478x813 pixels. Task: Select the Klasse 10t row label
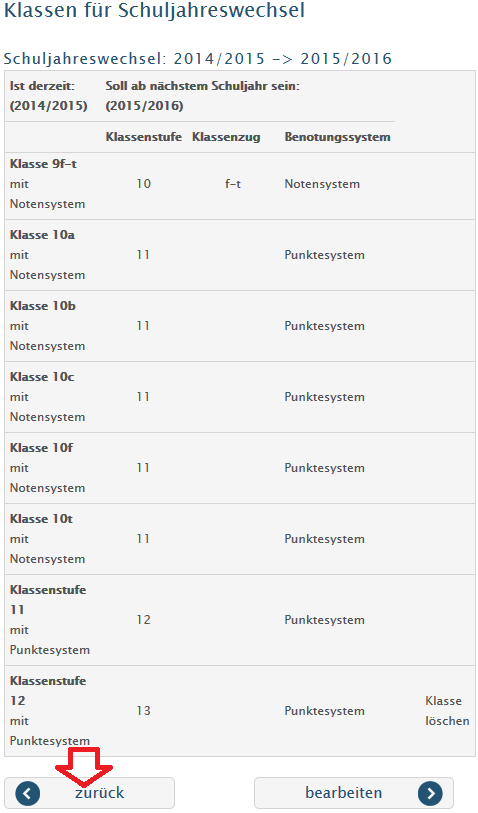click(x=41, y=519)
